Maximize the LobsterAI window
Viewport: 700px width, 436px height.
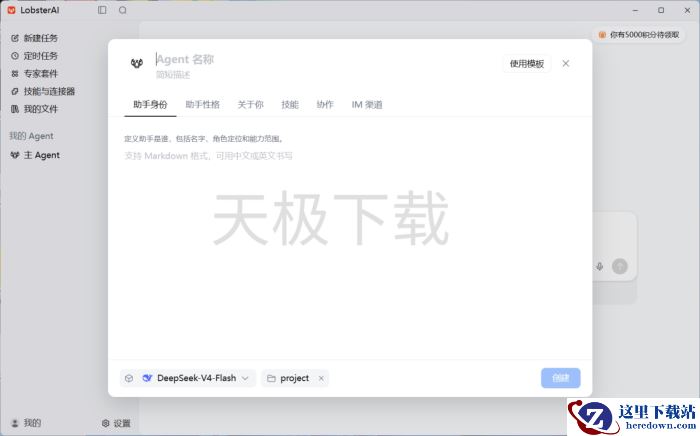click(x=661, y=10)
